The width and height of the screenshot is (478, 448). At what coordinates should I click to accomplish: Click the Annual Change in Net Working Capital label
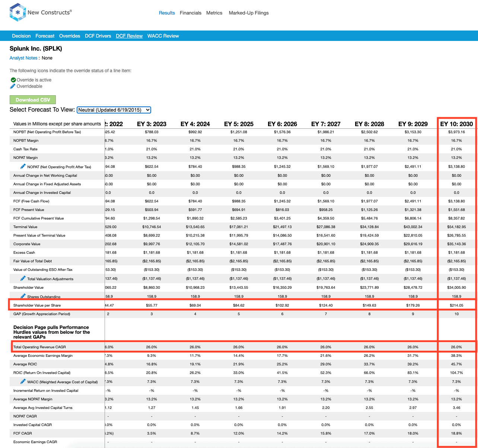(45, 176)
